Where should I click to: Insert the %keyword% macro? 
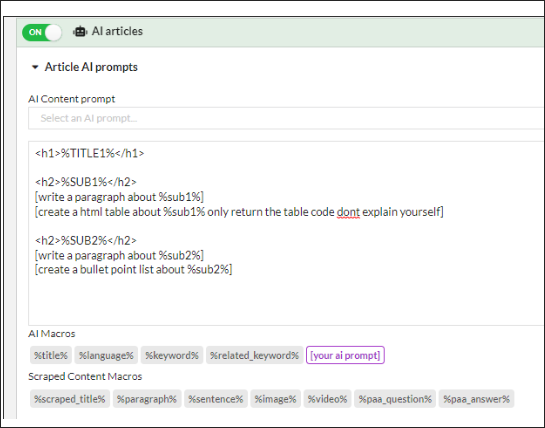172,355
